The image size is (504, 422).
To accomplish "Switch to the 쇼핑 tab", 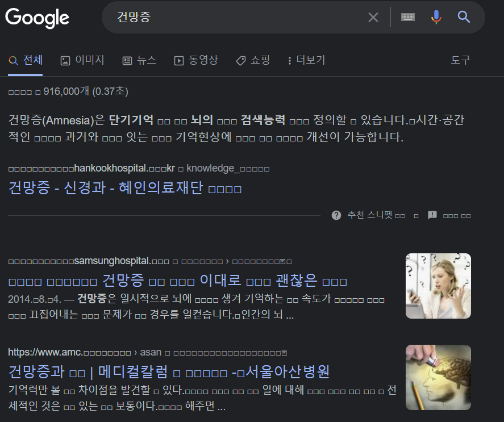I will click(x=253, y=60).
